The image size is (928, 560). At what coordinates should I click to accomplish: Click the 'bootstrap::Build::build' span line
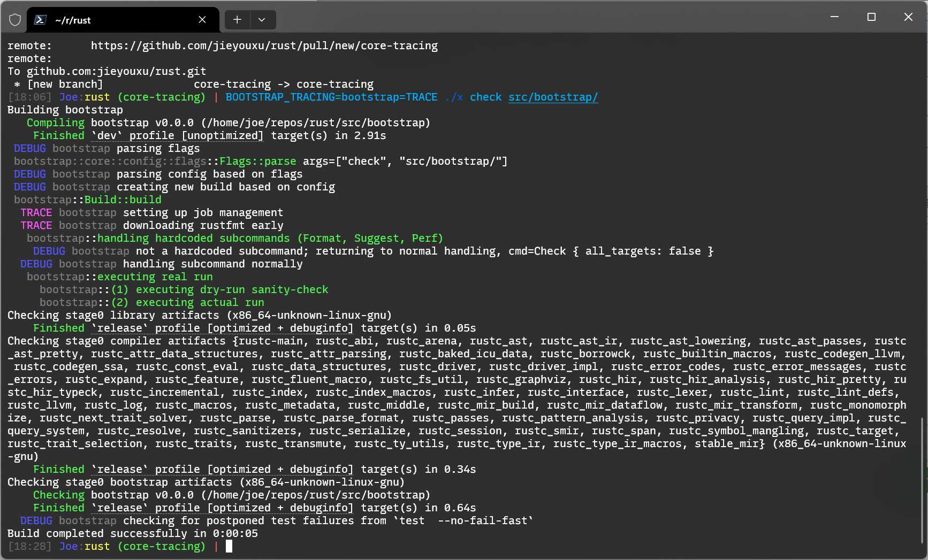(x=87, y=200)
